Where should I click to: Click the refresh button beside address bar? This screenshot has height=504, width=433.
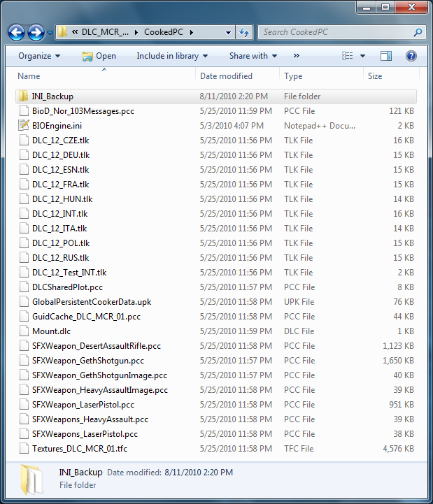pos(244,32)
